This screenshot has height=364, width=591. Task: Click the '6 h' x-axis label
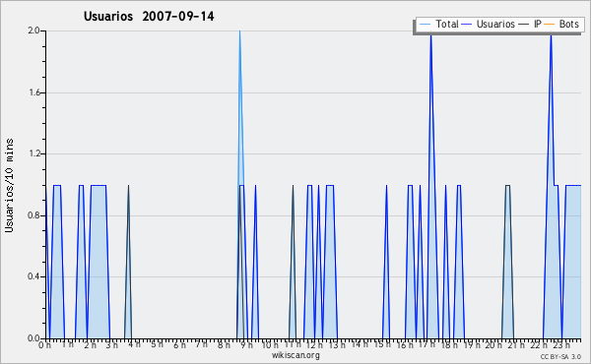tap(179, 344)
